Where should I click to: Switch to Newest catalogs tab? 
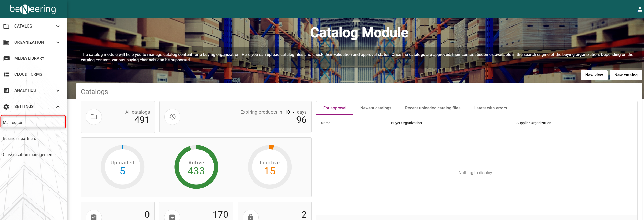376,108
